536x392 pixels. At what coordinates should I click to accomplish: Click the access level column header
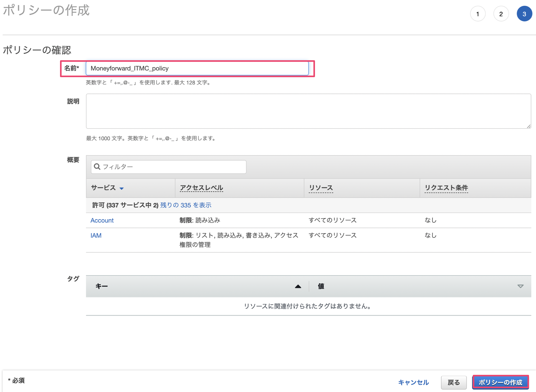pyautogui.click(x=201, y=188)
